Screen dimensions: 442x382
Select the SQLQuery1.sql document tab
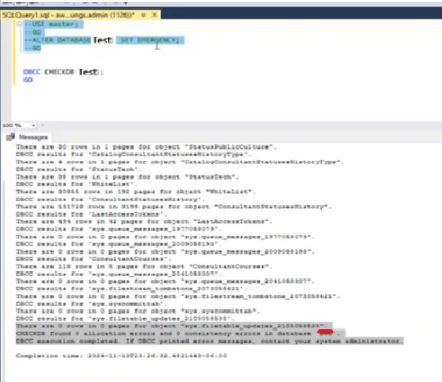(x=69, y=15)
